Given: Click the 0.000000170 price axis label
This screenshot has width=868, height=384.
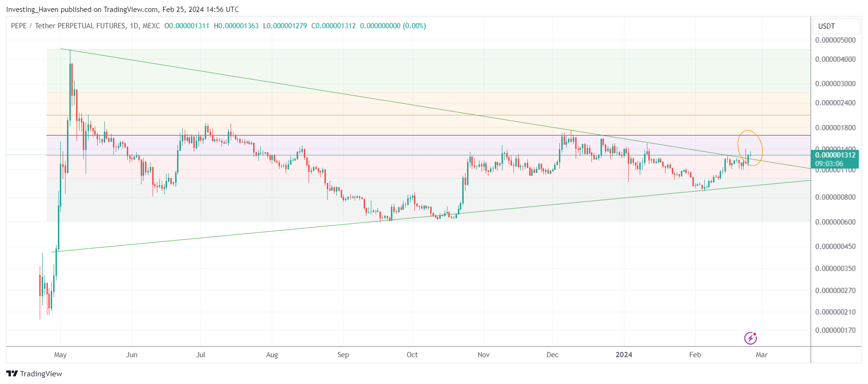Looking at the screenshot, I should [x=835, y=330].
